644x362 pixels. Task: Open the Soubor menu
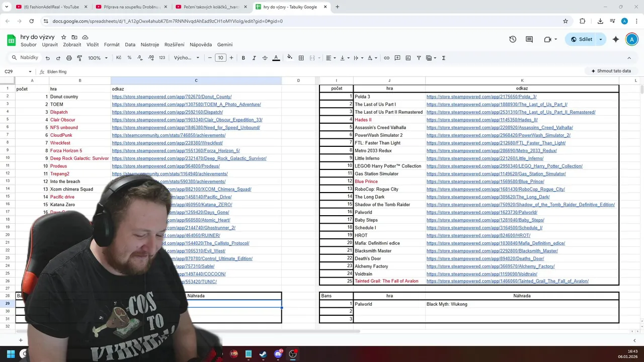pos(29,45)
